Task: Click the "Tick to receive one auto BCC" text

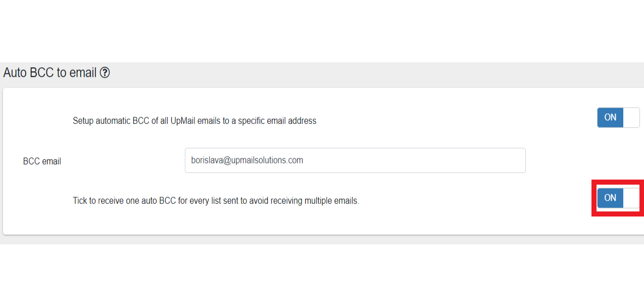Action: coord(216,201)
